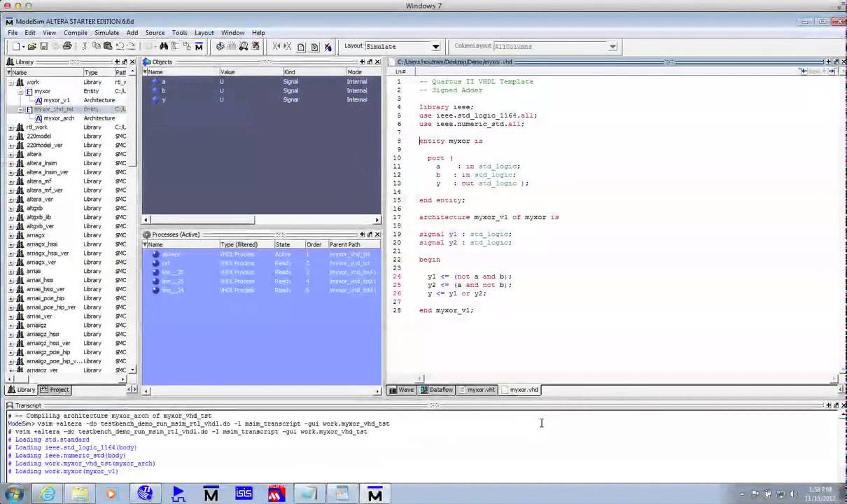This screenshot has width=847, height=504.
Task: Open the Tools menu
Action: click(x=180, y=33)
